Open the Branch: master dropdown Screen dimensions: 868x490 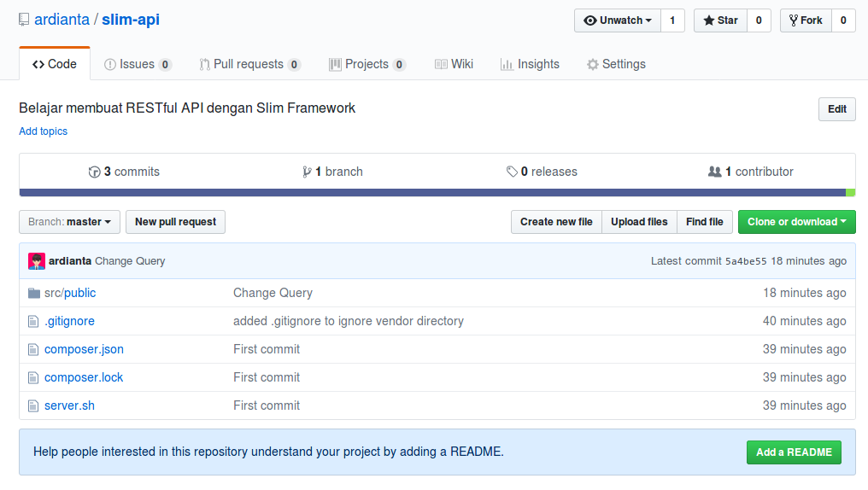click(69, 222)
